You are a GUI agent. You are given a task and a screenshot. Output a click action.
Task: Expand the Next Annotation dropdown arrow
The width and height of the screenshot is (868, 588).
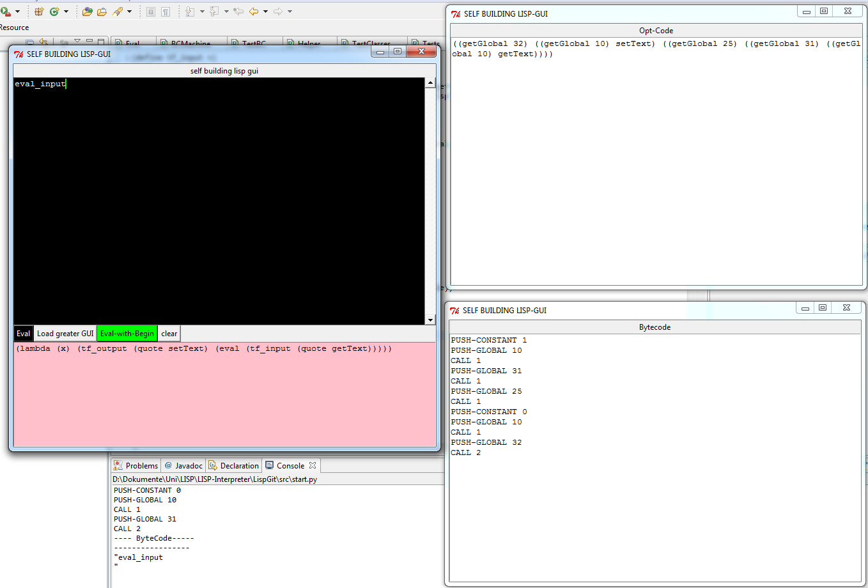point(202,12)
